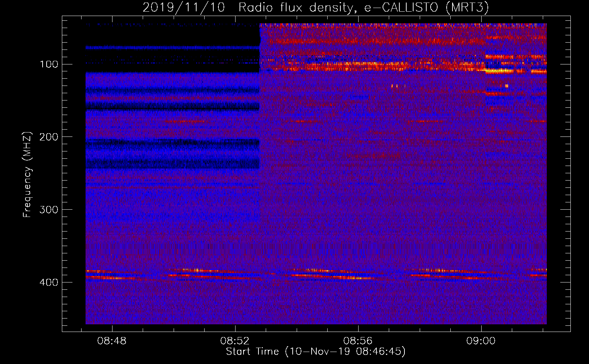Select the 300 frequency tick label
The width and height of the screenshot is (589, 364).
tap(49, 210)
